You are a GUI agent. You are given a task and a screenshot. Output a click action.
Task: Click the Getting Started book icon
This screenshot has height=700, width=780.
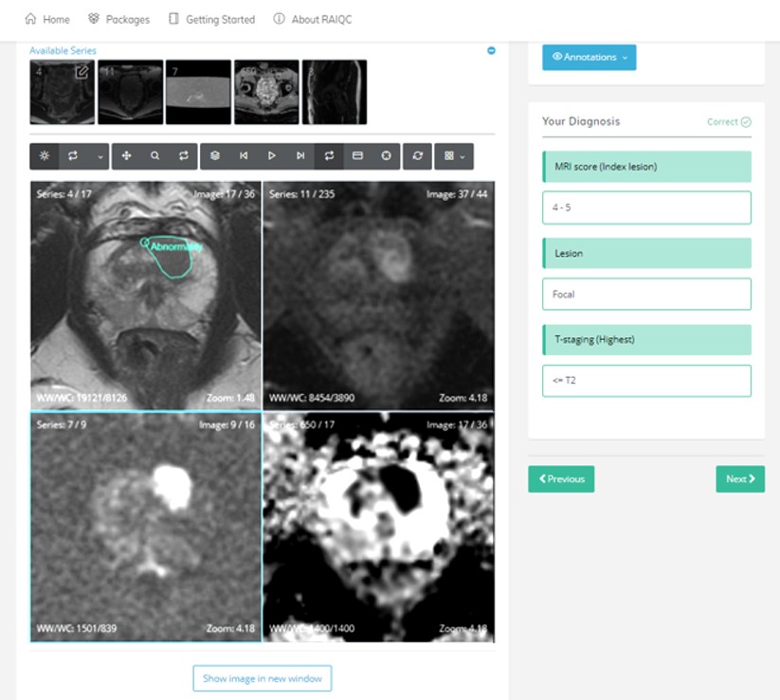tap(173, 19)
